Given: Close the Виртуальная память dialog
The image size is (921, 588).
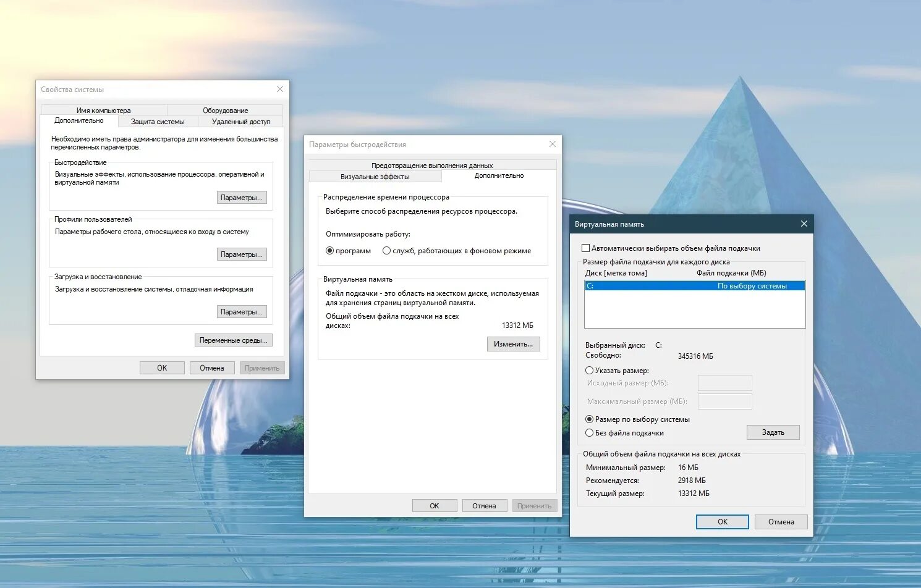Looking at the screenshot, I should coord(804,224).
